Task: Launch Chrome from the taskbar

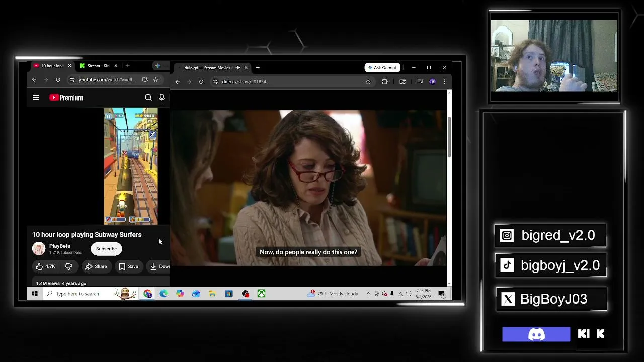Action: [147, 294]
